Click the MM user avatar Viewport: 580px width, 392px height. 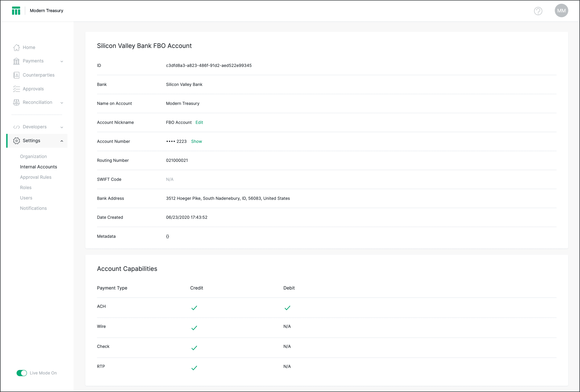coord(561,11)
